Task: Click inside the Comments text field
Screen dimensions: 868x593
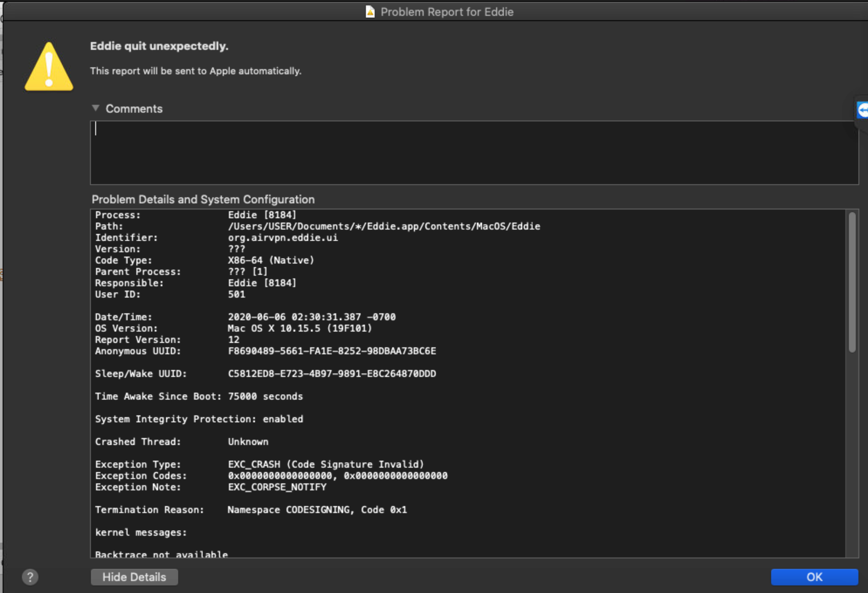Action: coord(474,153)
